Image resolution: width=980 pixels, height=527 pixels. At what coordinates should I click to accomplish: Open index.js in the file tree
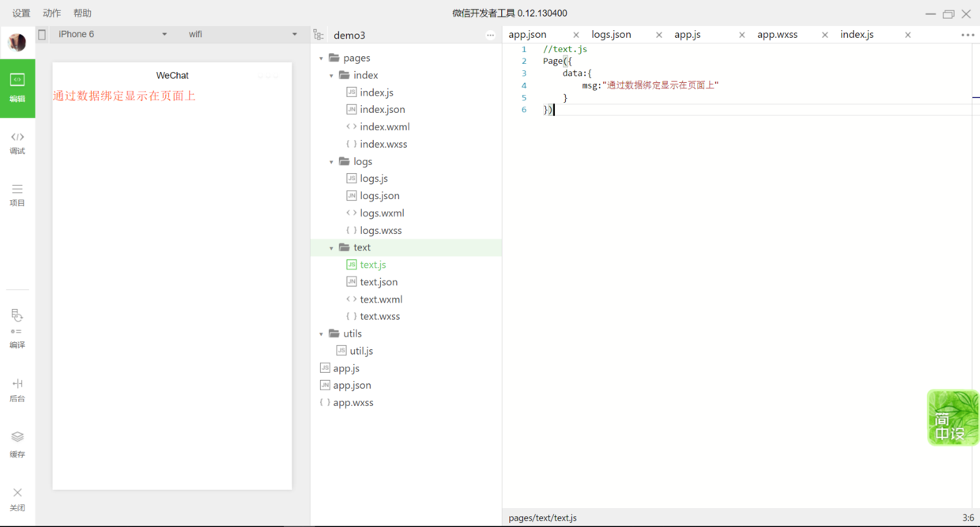(376, 92)
